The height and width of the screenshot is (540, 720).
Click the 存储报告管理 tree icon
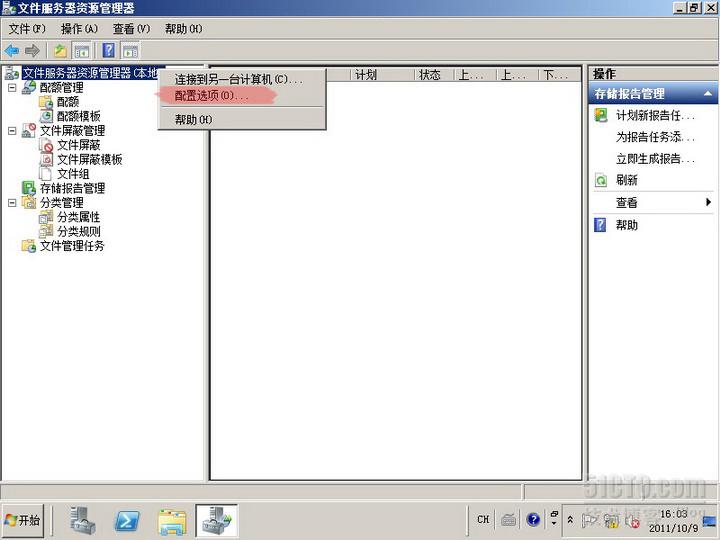click(x=29, y=188)
